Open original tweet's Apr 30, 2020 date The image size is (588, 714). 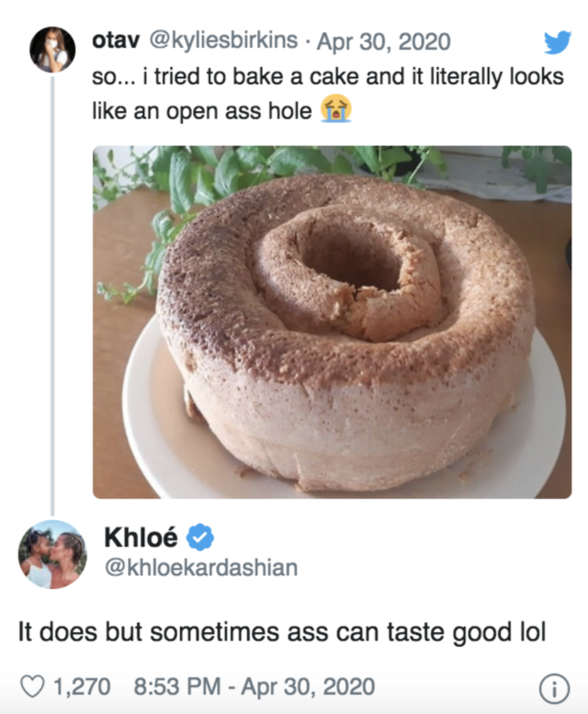(x=384, y=41)
